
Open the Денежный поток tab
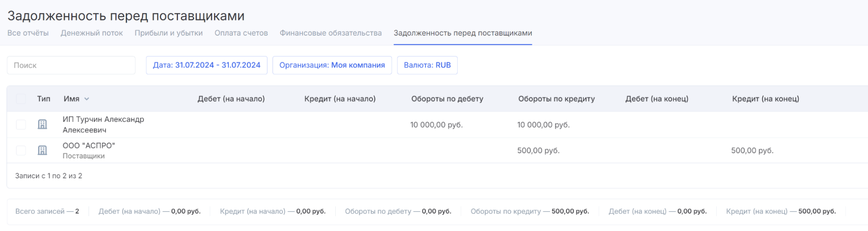[x=92, y=33]
